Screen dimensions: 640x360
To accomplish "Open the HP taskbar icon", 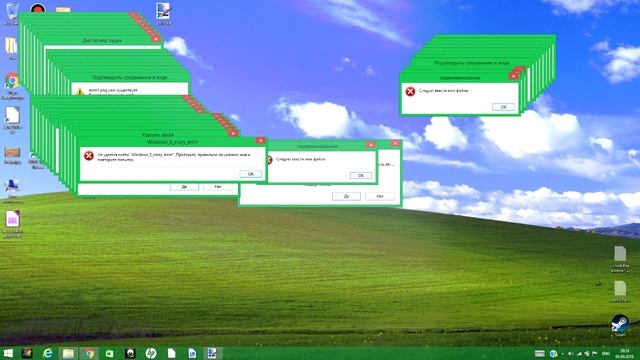I will click(151, 353).
